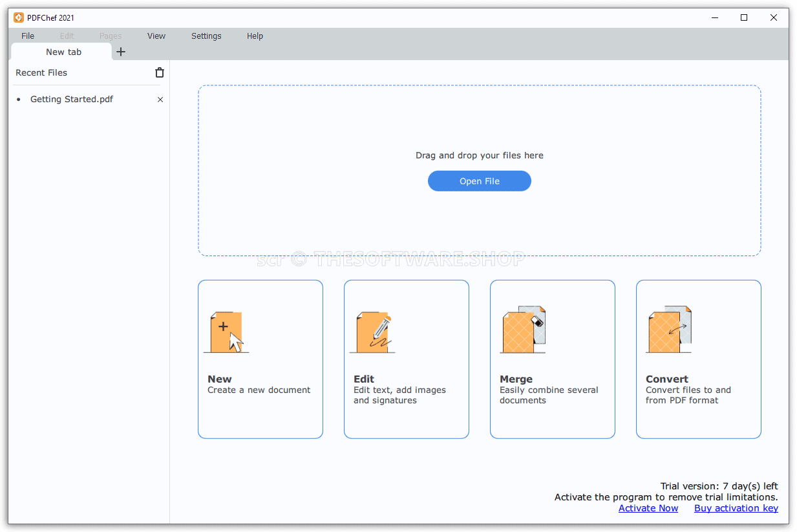797x532 pixels.
Task: Clear recent files with the trash icon
Action: (x=160, y=73)
